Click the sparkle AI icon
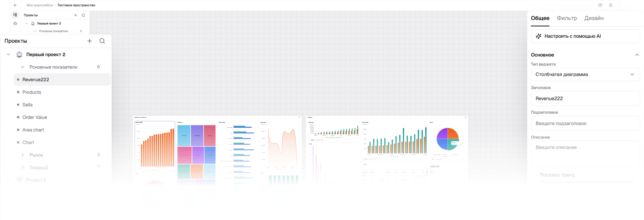 (x=539, y=36)
